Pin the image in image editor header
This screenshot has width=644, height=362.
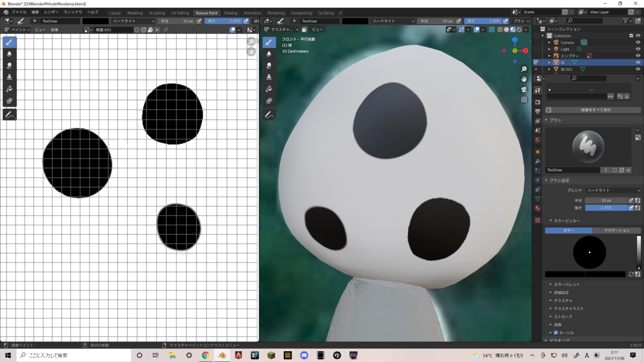coord(166,30)
